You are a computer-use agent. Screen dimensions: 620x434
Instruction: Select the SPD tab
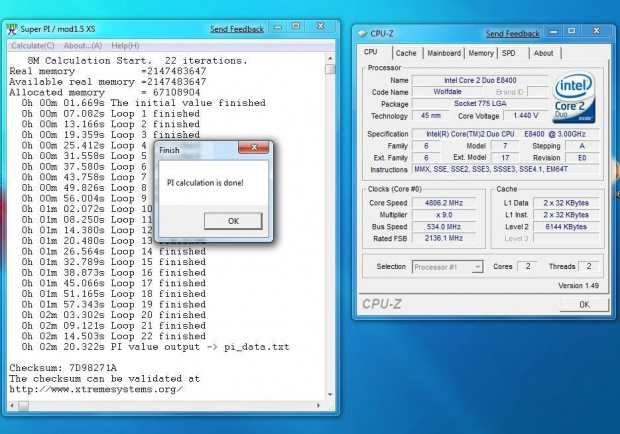pyautogui.click(x=510, y=53)
